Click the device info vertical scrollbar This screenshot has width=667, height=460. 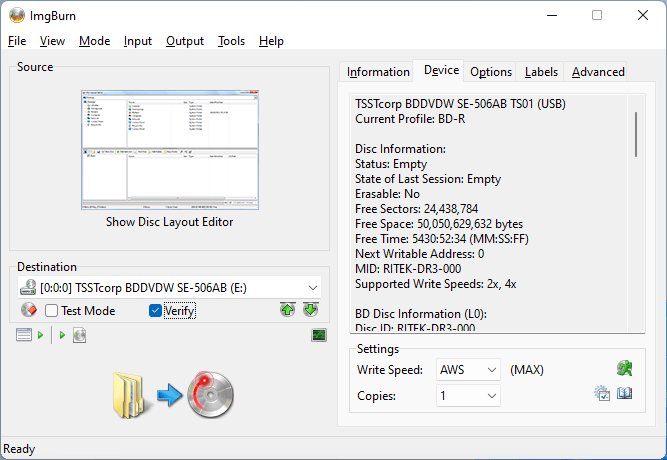[636, 135]
